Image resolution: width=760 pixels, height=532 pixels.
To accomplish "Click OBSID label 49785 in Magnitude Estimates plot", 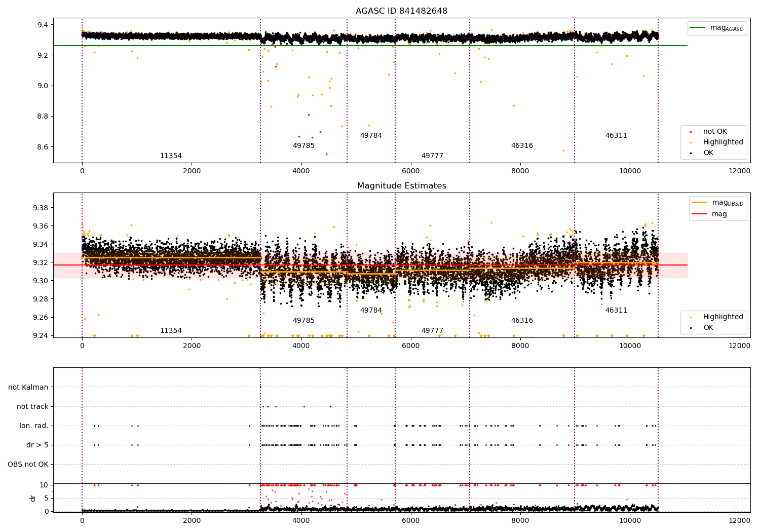I will coord(303,321).
